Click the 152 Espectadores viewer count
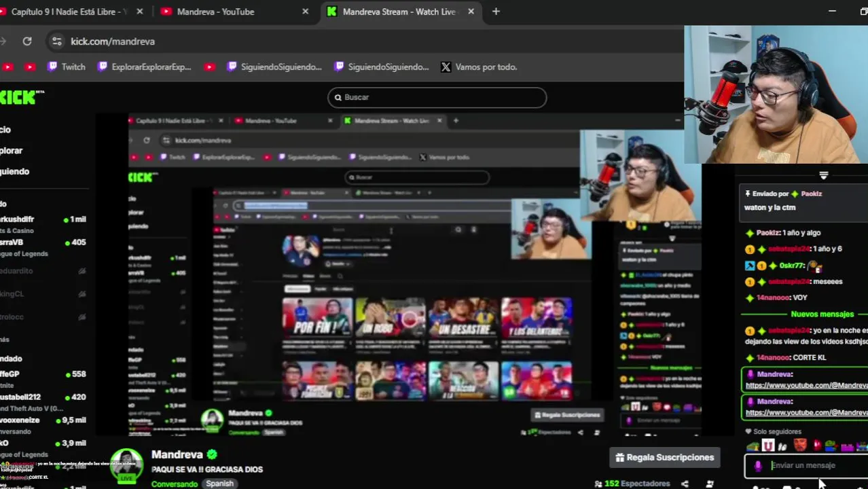 click(x=632, y=484)
